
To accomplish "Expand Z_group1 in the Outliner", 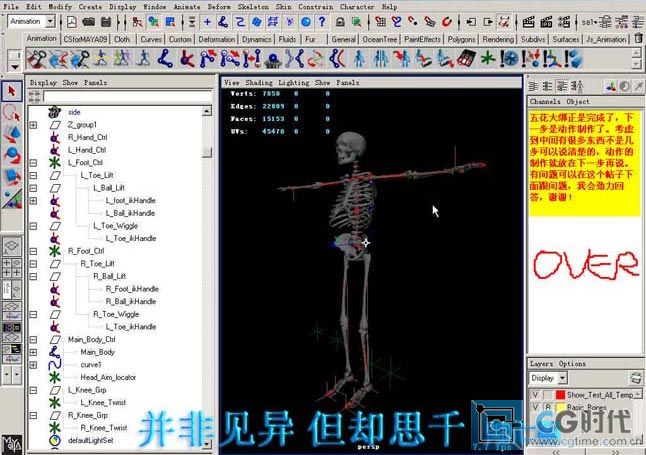I will click(x=33, y=125).
